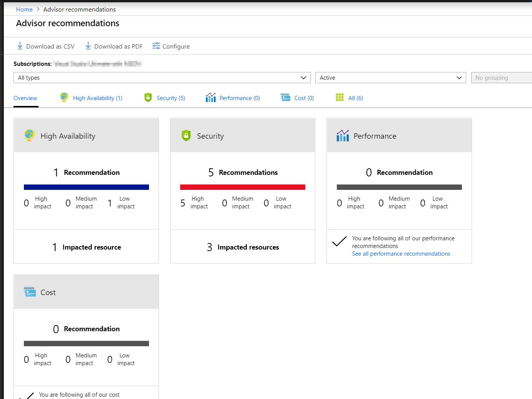Click the Configure button
Screen dimensions: 532x399
[171, 46]
